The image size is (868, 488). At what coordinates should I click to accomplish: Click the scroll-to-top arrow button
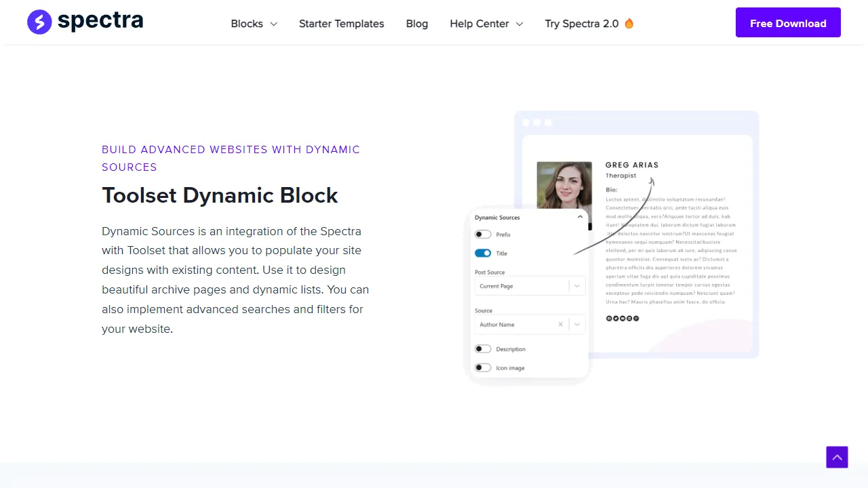837,457
